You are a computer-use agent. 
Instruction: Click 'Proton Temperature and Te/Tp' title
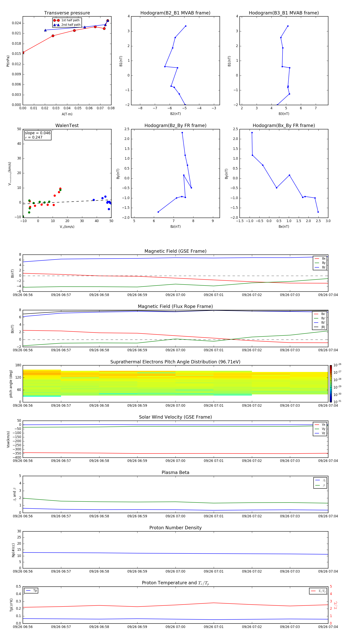coord(175,583)
